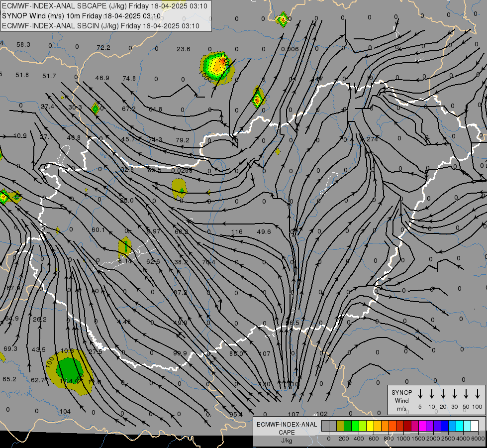The height and width of the screenshot is (448, 487).
Task: Click the map value 102
Action: point(322,414)
